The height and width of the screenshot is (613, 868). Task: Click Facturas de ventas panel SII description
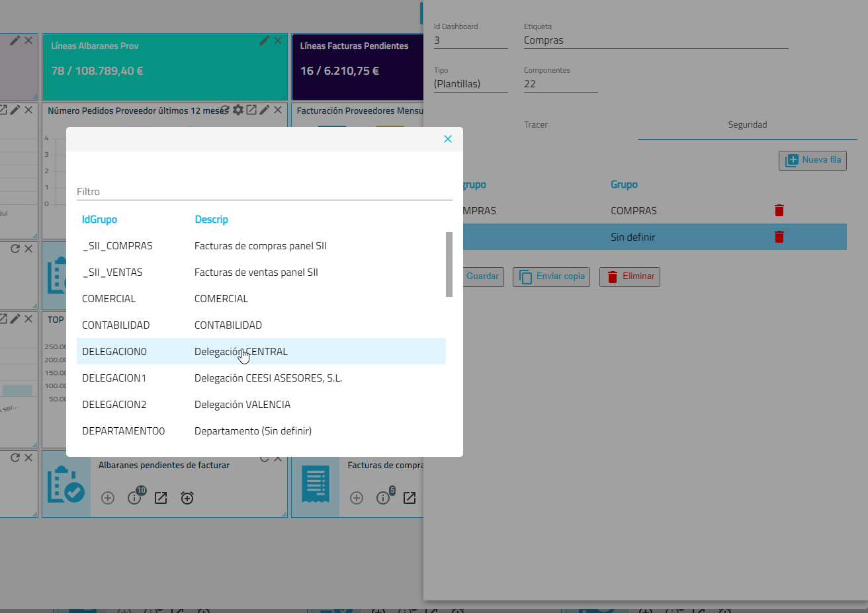pyautogui.click(x=256, y=272)
